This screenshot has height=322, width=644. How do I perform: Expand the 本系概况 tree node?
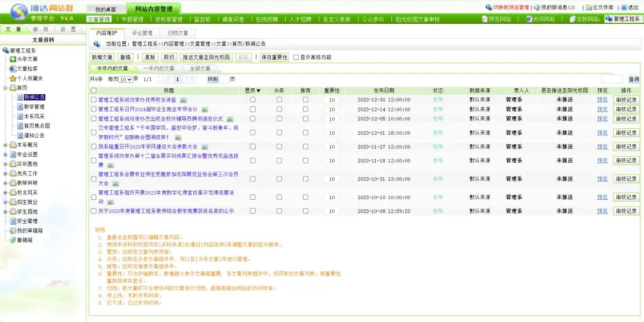[x=5, y=145]
